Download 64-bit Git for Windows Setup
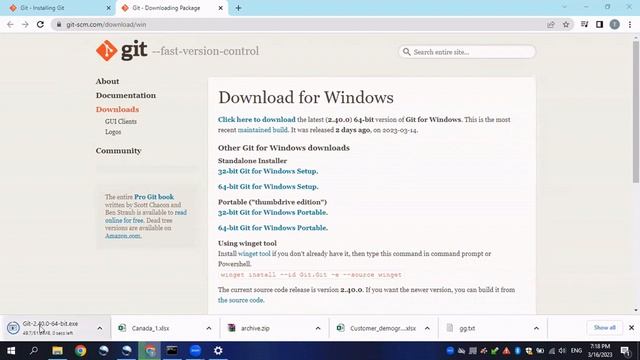This screenshot has height=360, width=640. (x=268, y=187)
